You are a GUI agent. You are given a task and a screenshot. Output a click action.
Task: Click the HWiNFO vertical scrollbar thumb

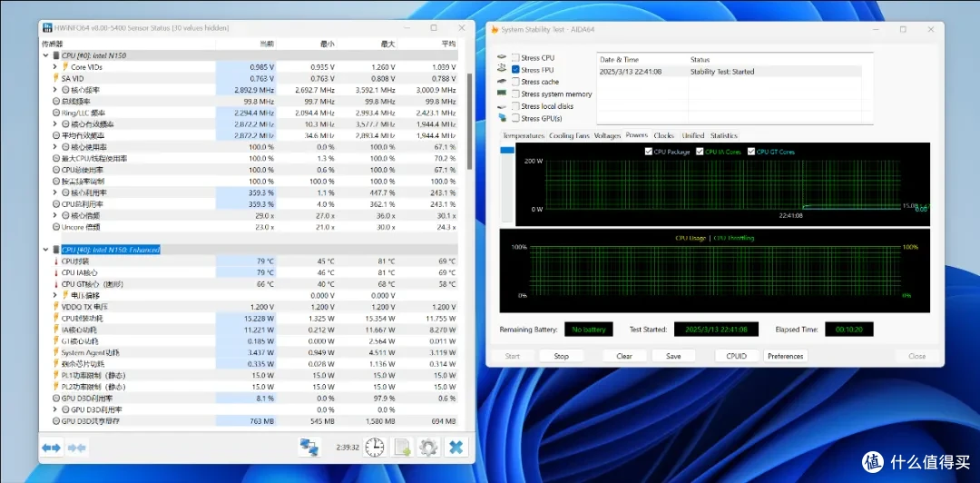tap(470, 122)
